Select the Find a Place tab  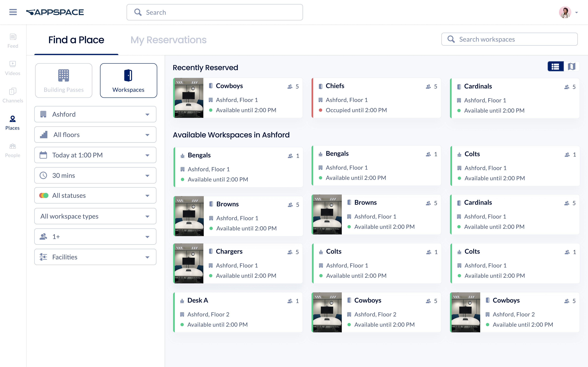pos(76,40)
